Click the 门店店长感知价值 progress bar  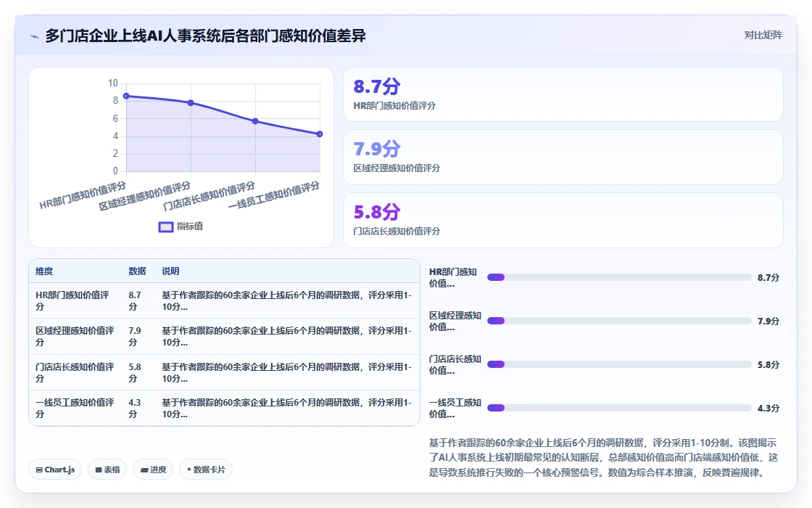point(619,364)
